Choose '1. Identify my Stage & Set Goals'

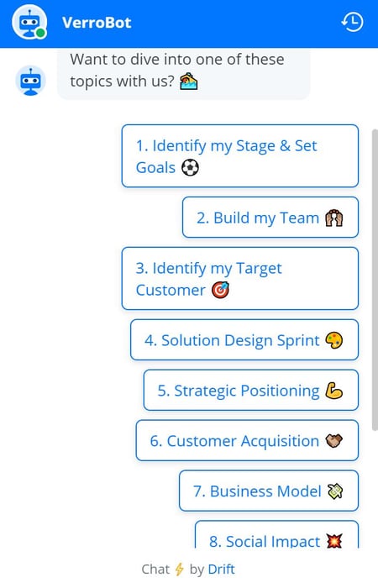pyautogui.click(x=240, y=156)
